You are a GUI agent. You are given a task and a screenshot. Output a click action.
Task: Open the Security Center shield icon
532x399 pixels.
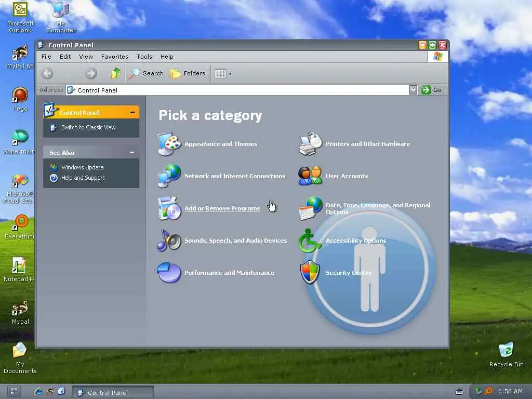310,272
